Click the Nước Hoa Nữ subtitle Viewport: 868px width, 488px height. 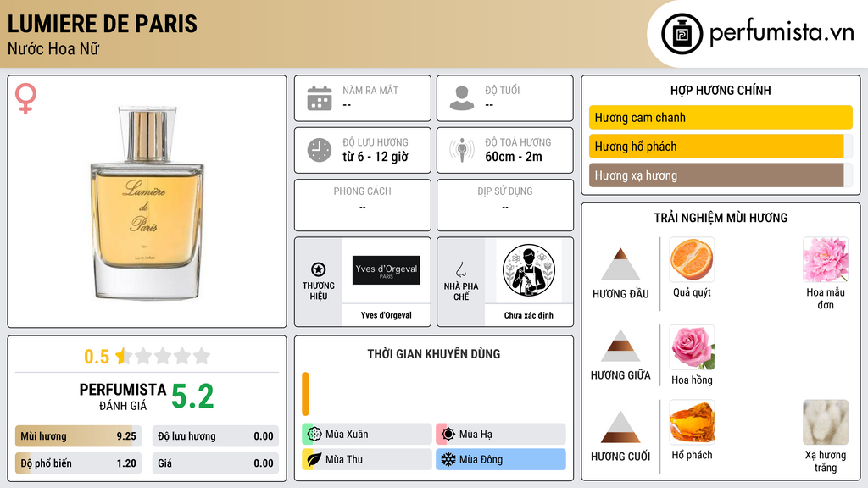point(53,48)
